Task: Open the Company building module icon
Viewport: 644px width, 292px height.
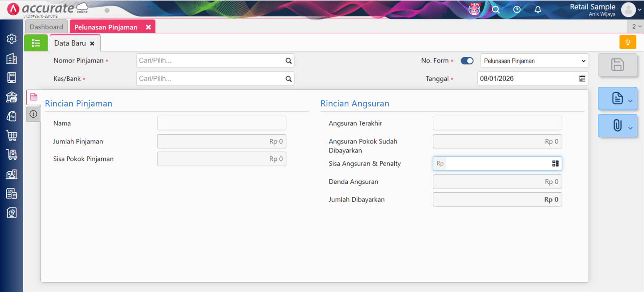Action: pyautogui.click(x=12, y=59)
